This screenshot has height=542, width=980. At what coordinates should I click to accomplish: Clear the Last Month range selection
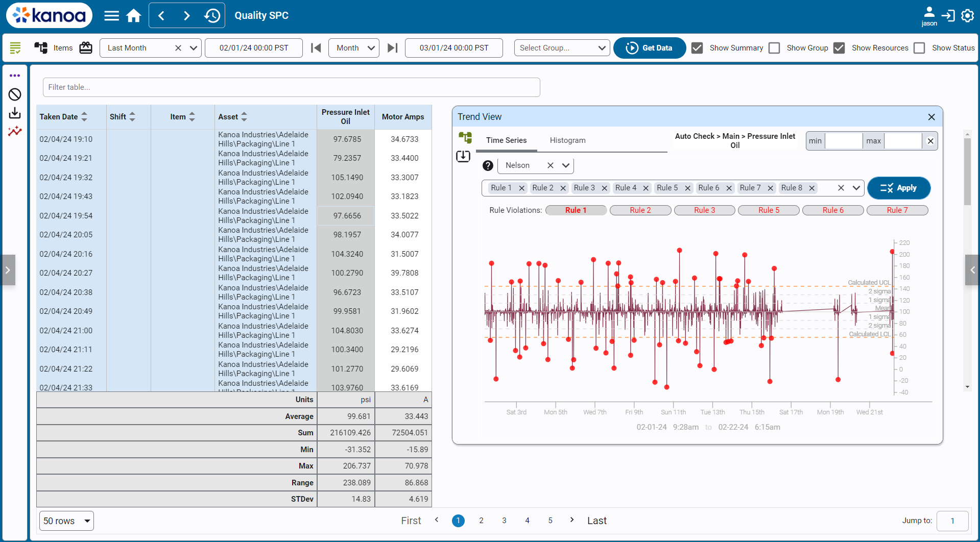178,48
